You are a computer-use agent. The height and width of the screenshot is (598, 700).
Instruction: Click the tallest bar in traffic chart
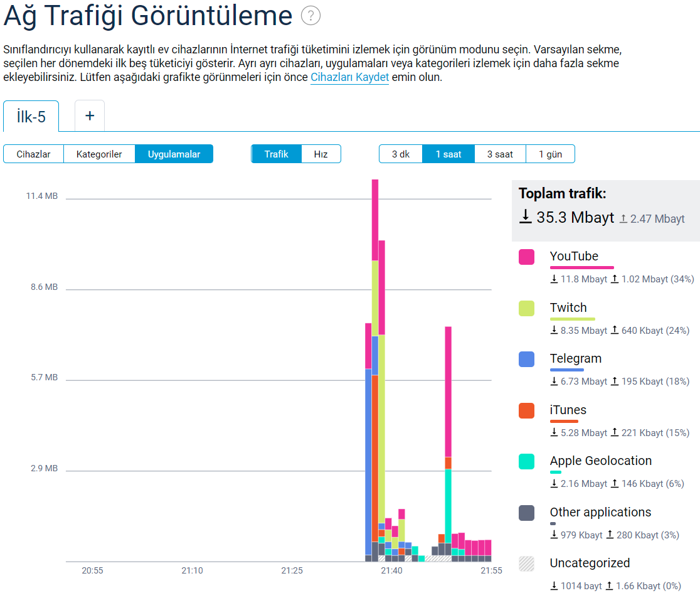pyautogui.click(x=375, y=370)
